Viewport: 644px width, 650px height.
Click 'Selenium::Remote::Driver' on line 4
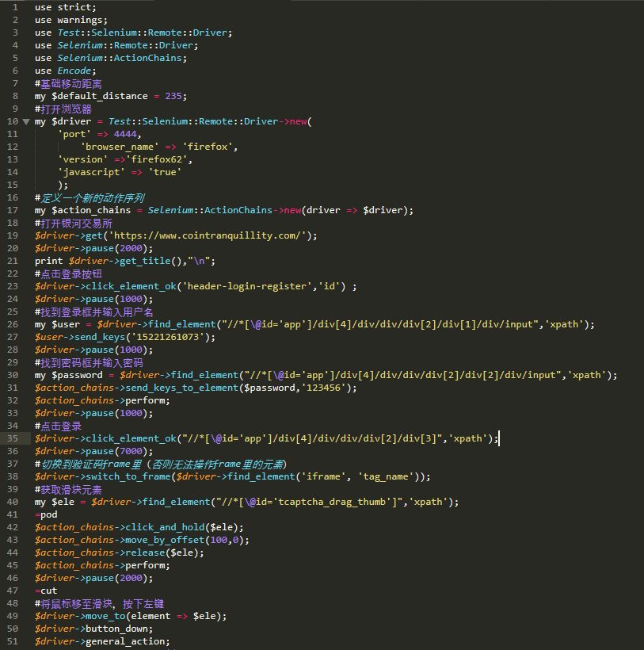[125, 45]
